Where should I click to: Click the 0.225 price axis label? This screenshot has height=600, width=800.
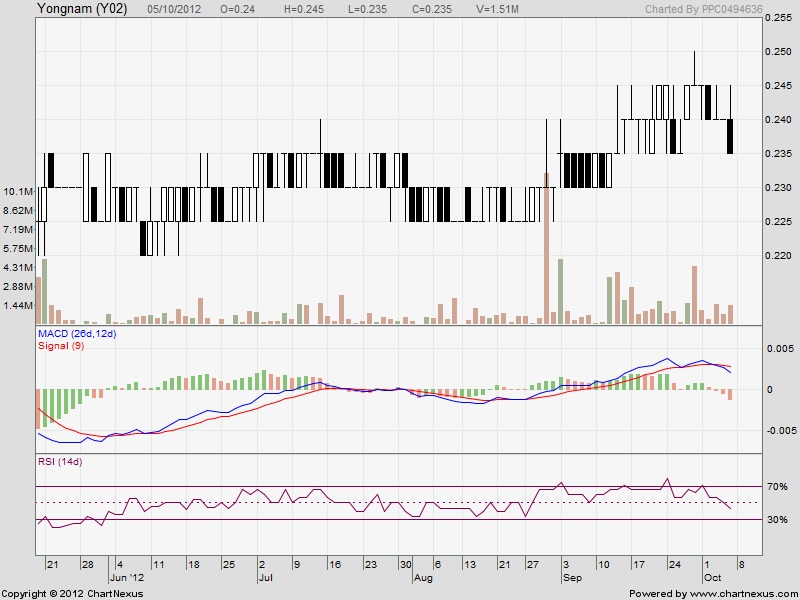[779, 221]
